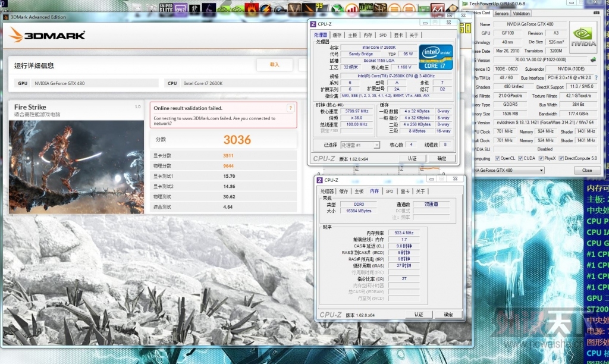Launch the purple CPU-Z desktop shortcut
This screenshot has width=609, height=364.
[x=180, y=8]
